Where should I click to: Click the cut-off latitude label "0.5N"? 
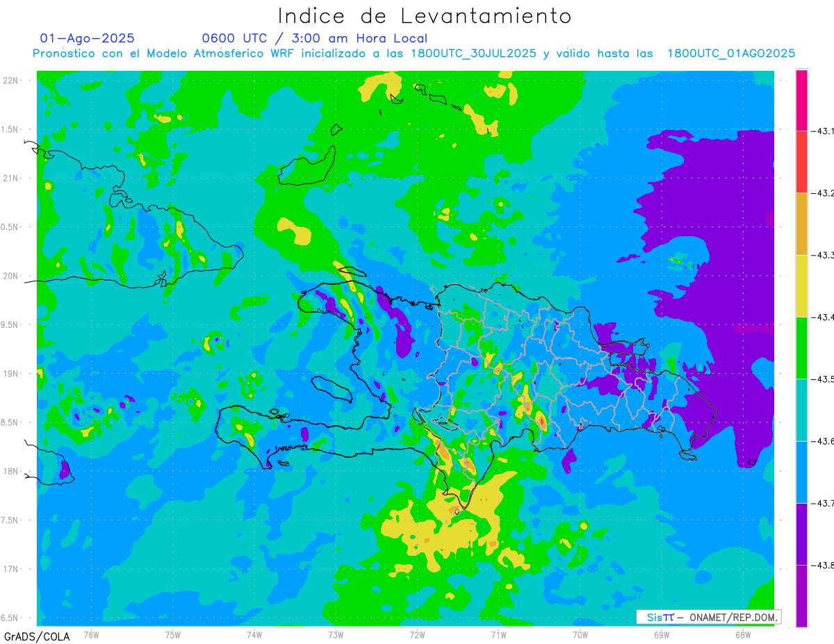click(x=9, y=227)
